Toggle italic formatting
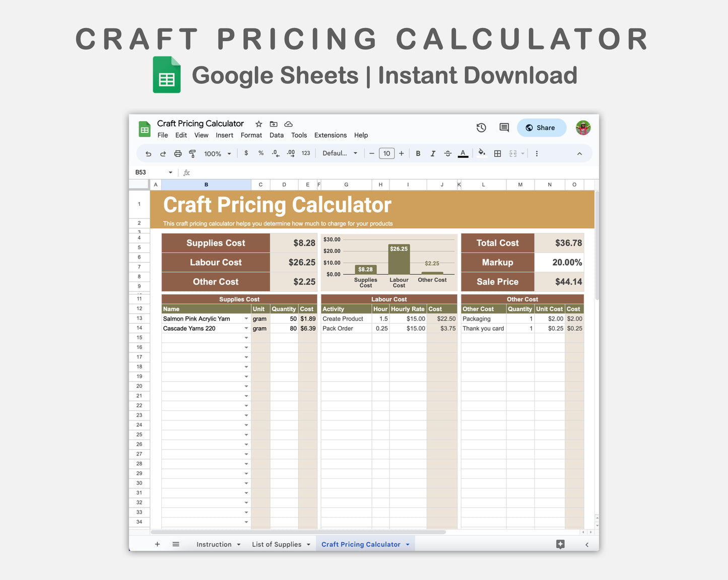This screenshot has width=728, height=580. 433,153
